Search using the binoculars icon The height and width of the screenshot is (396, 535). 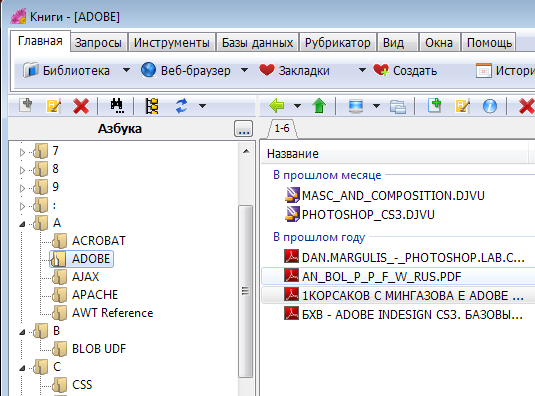117,106
